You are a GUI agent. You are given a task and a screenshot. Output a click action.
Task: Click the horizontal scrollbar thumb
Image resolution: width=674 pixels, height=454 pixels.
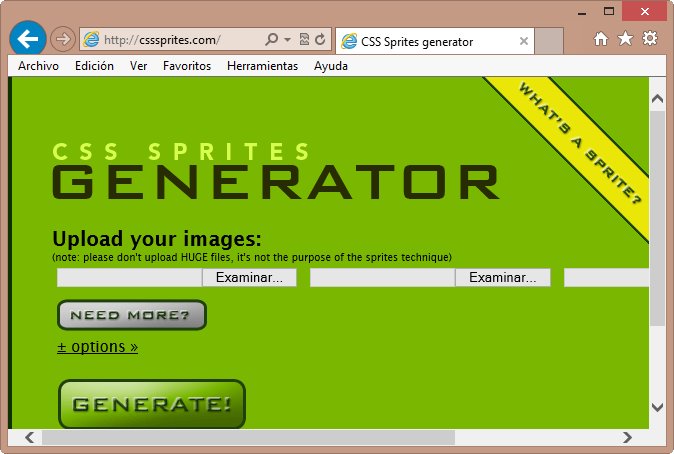[x=248, y=437]
